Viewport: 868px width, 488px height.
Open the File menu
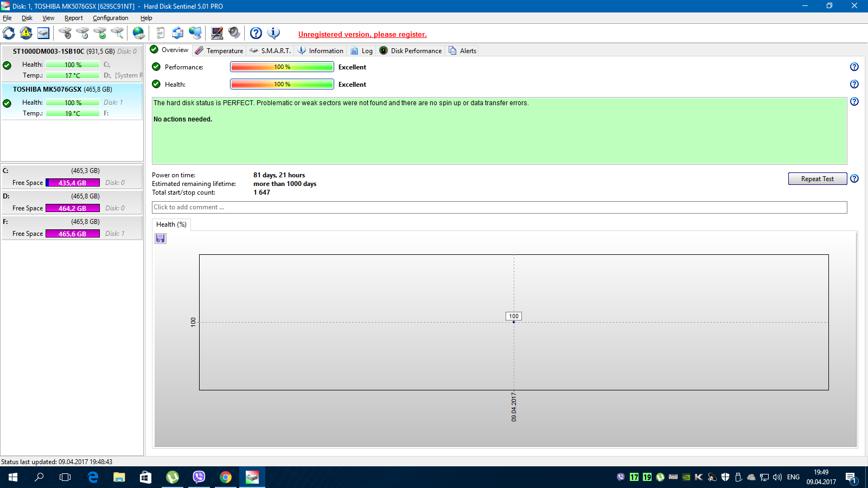(7, 18)
